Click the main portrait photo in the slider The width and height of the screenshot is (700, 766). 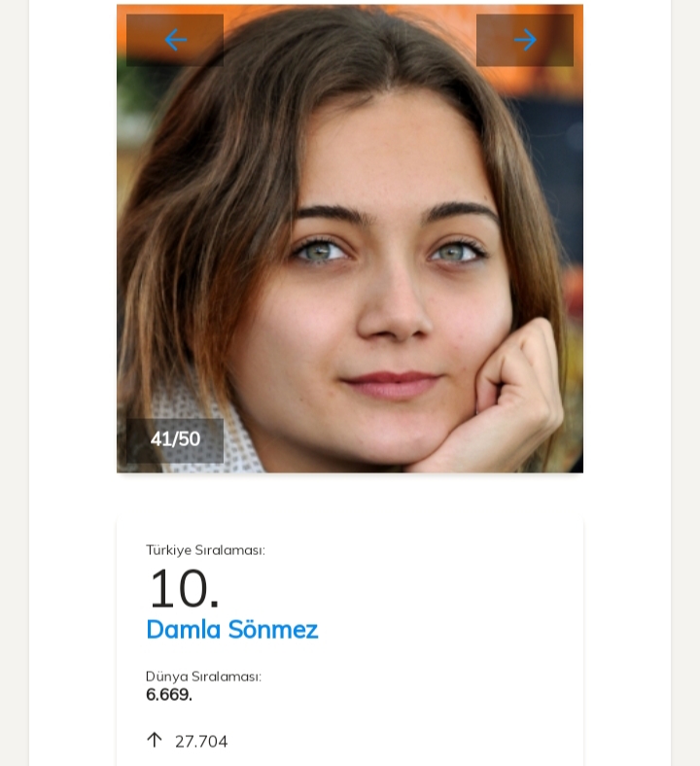350,243
